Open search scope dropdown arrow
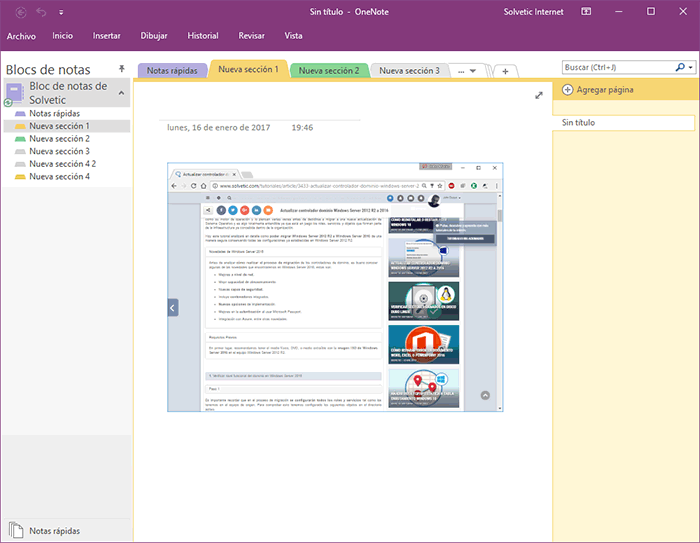The height and width of the screenshot is (543, 700). (691, 68)
